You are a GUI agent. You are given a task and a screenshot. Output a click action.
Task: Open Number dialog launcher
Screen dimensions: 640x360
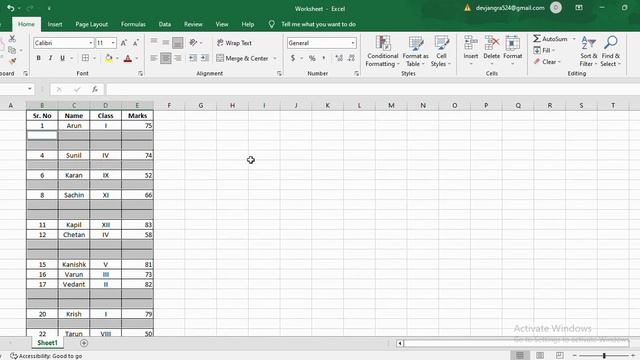pyautogui.click(x=356, y=73)
